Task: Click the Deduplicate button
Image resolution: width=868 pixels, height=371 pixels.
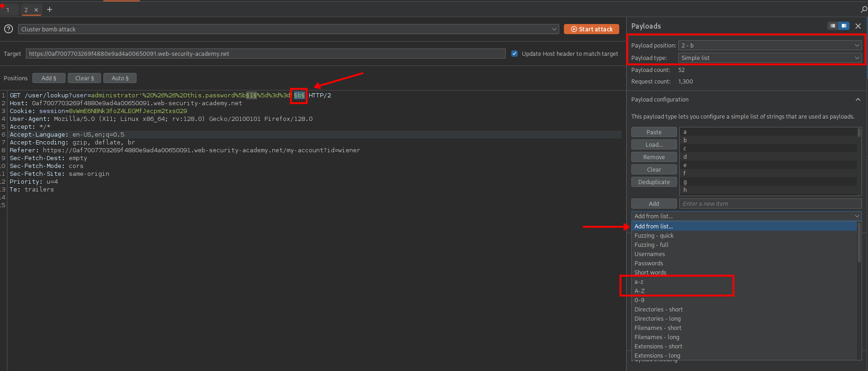Action: tap(654, 182)
